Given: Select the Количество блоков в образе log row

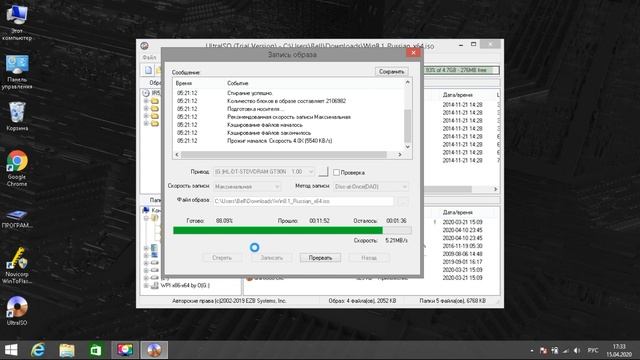Looking at the screenshot, I should coord(288,101).
